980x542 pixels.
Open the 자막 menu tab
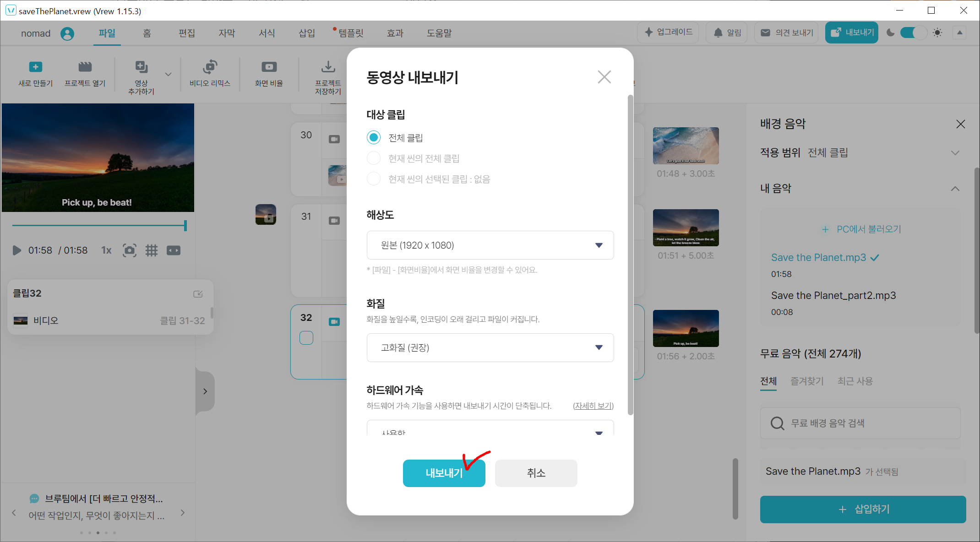pyautogui.click(x=227, y=33)
